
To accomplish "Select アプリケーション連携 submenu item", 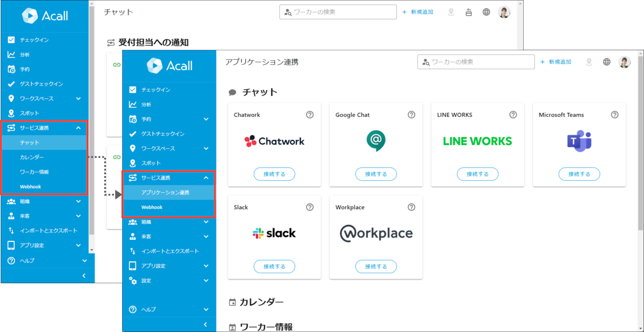I will (x=169, y=192).
